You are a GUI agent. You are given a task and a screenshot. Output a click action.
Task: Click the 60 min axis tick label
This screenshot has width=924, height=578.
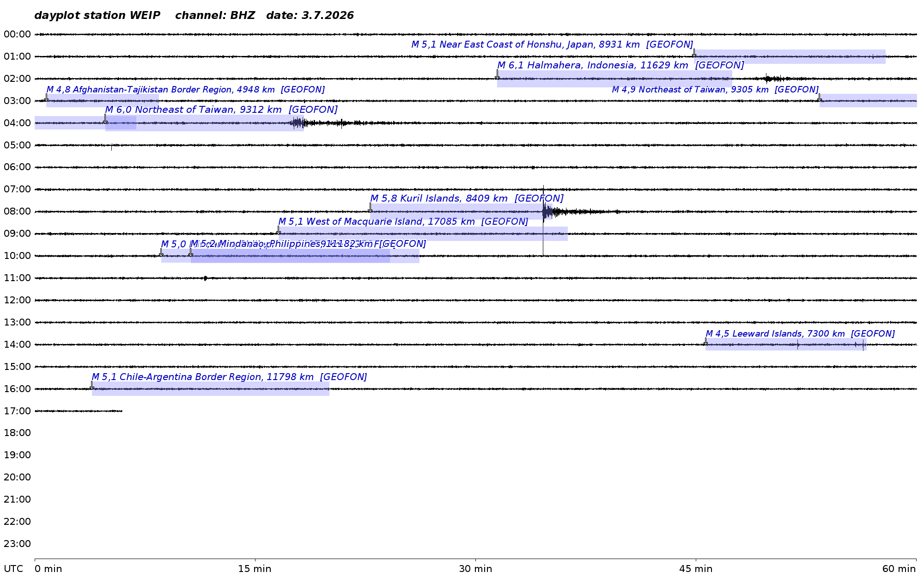pos(899,569)
